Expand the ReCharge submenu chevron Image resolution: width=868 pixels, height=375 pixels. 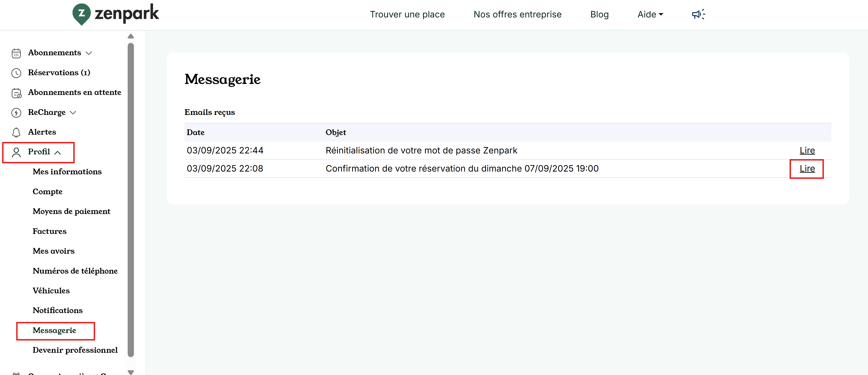pyautogui.click(x=73, y=113)
